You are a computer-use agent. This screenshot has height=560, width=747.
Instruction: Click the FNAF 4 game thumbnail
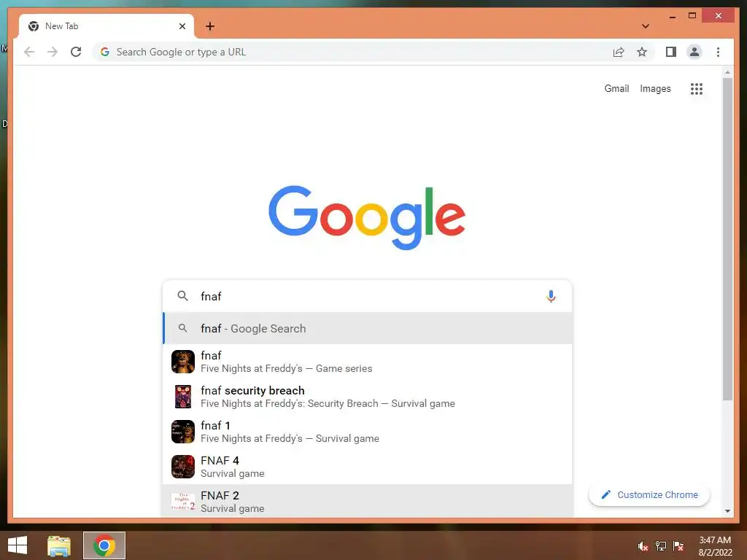click(183, 467)
